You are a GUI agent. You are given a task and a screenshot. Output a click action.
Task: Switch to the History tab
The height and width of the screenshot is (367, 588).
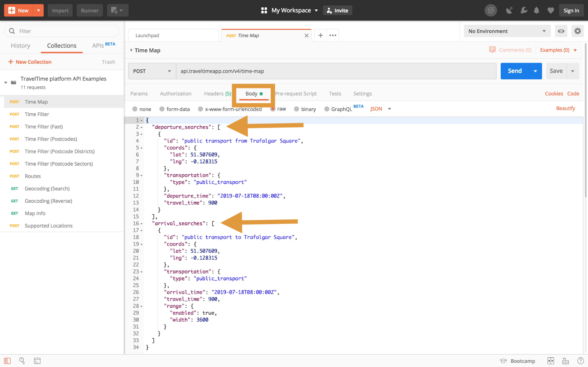pyautogui.click(x=20, y=46)
